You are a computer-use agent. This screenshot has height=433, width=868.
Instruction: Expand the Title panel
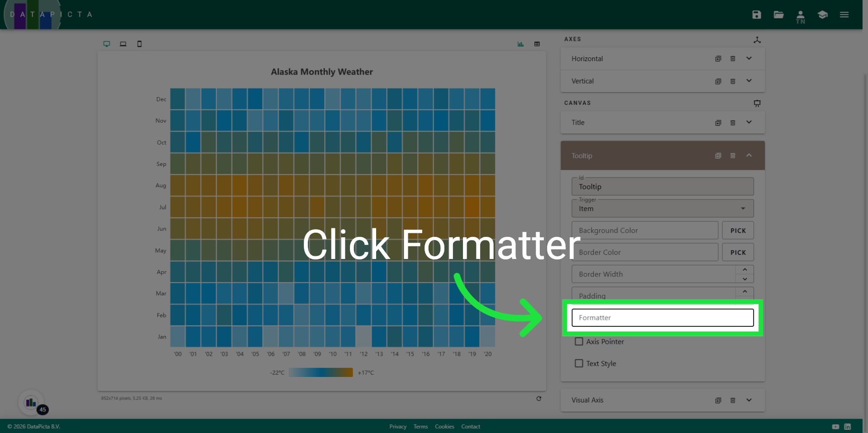pos(749,122)
